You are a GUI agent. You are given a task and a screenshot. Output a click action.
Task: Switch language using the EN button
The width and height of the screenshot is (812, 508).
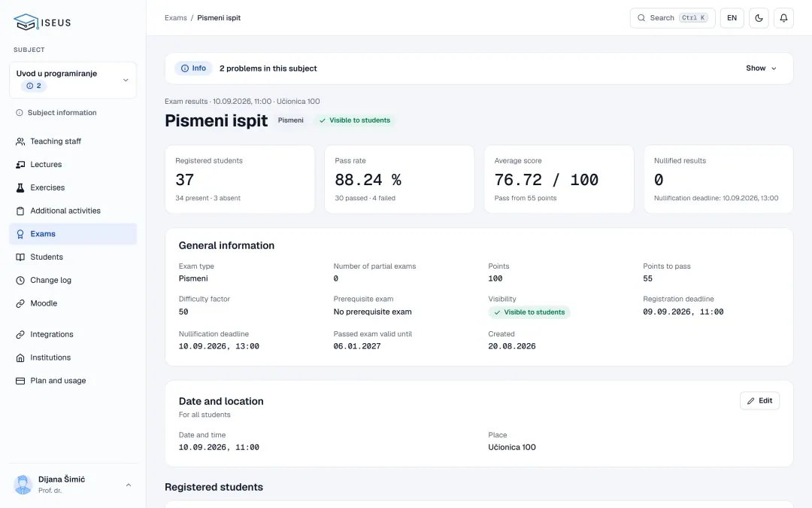[x=732, y=18]
